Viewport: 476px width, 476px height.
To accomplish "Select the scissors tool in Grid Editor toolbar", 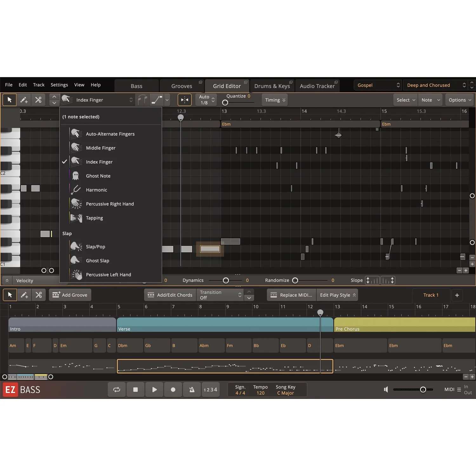I will pos(38,100).
